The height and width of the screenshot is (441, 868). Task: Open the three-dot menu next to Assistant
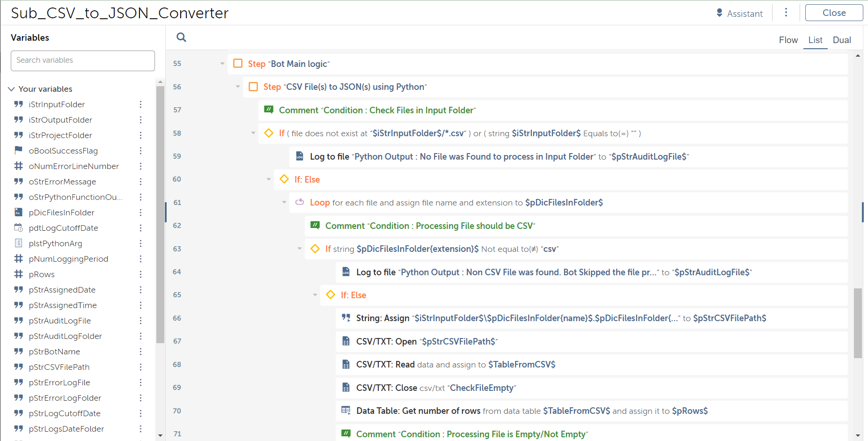pyautogui.click(x=786, y=13)
